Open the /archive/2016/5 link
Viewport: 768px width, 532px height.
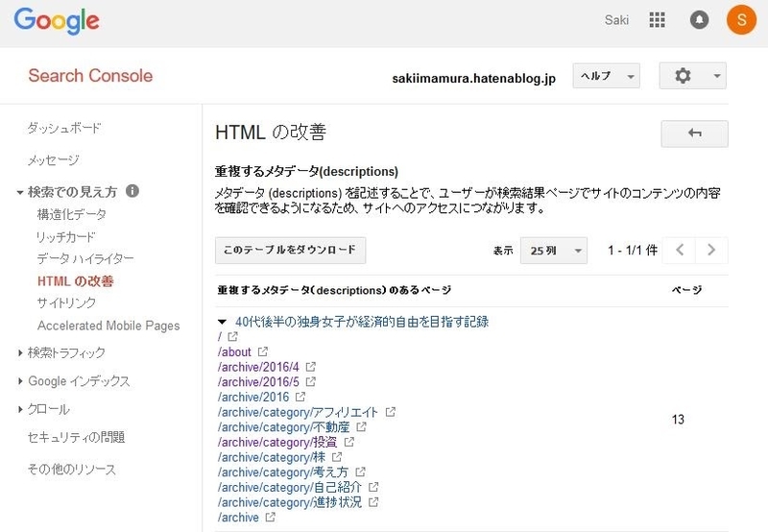[258, 381]
